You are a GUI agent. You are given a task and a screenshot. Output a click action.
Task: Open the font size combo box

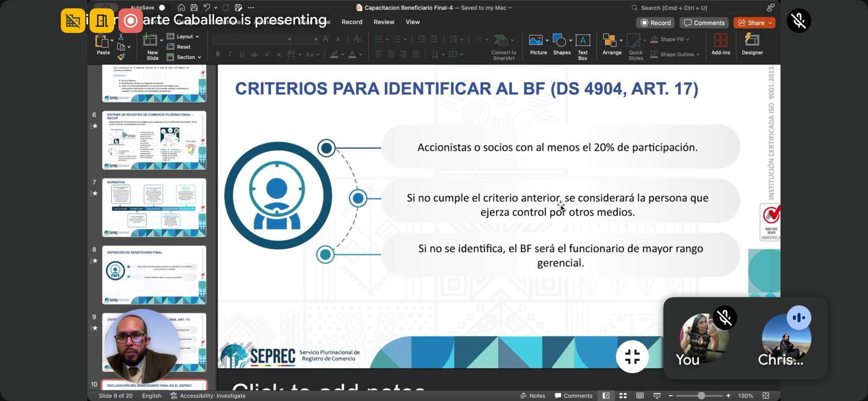coord(307,39)
